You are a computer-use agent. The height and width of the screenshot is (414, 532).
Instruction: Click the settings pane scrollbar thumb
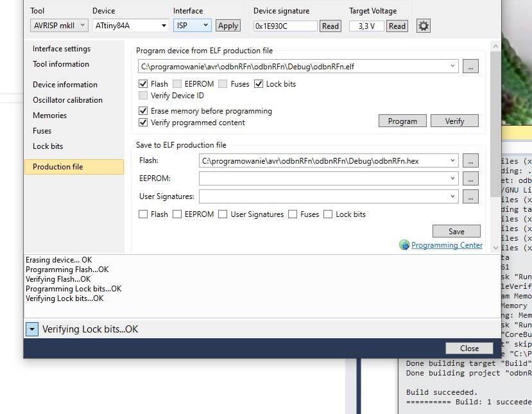point(495,124)
